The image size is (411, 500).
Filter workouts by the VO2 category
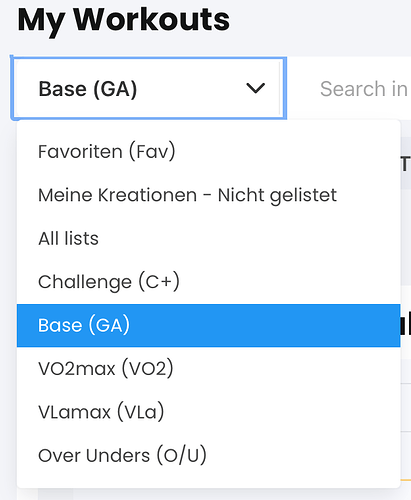pyautogui.click(x=208, y=369)
